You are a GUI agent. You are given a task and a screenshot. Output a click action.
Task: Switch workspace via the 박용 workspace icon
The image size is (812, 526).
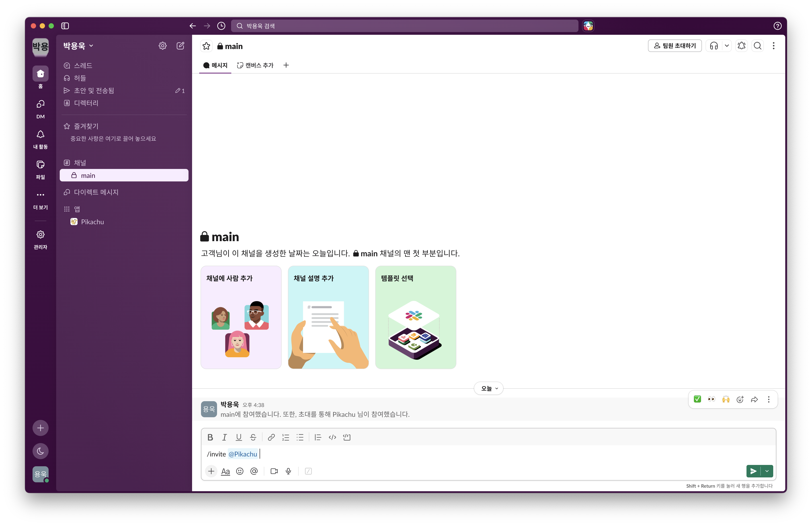pos(41,46)
